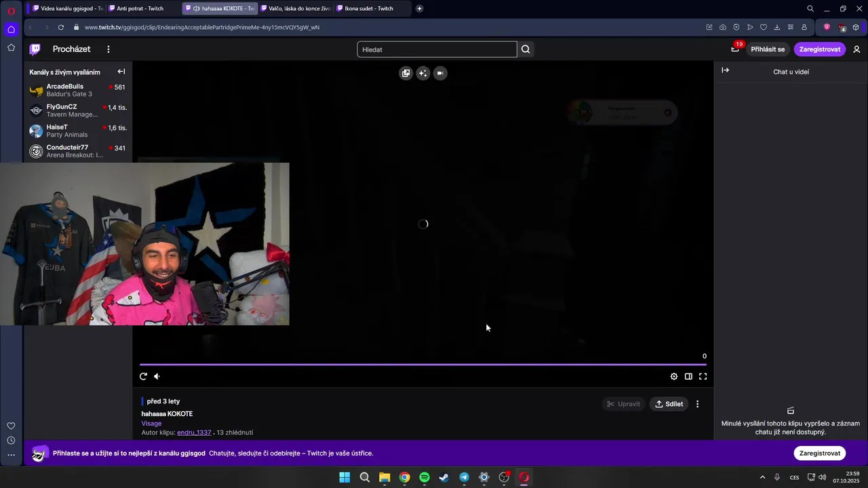Viewport: 868px width, 488px height.
Task: Open Windows Start menu
Action: 344,477
